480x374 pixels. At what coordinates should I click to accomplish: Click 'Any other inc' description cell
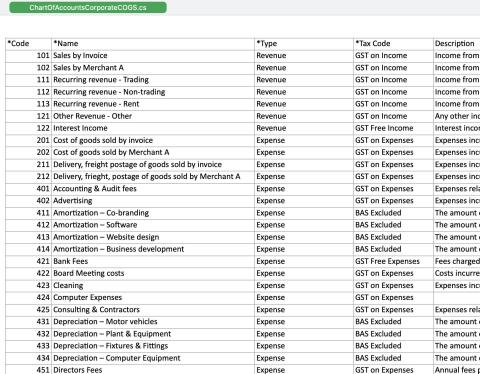pyautogui.click(x=457, y=116)
